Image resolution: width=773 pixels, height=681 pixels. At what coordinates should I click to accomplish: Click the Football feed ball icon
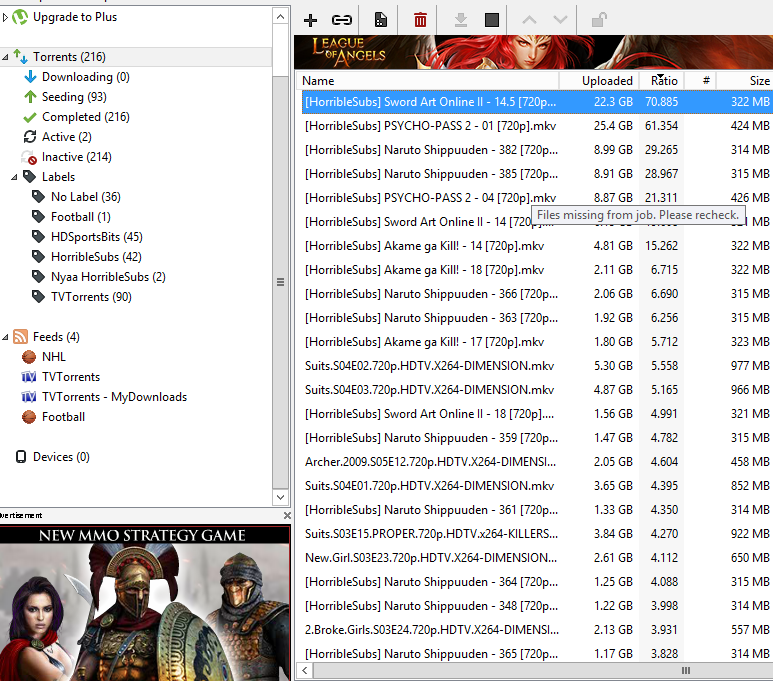click(x=29, y=417)
